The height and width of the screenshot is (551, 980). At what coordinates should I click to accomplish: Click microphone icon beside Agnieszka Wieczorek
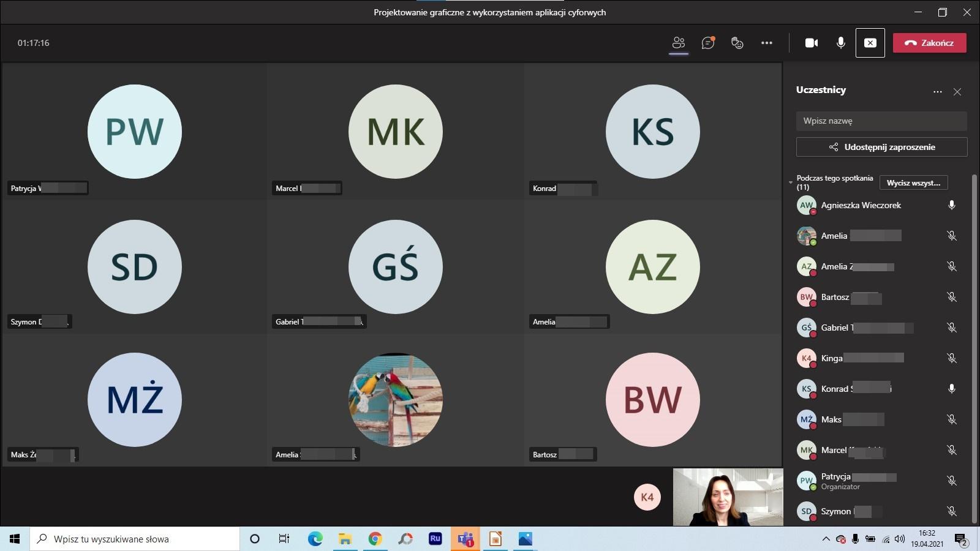coord(952,205)
